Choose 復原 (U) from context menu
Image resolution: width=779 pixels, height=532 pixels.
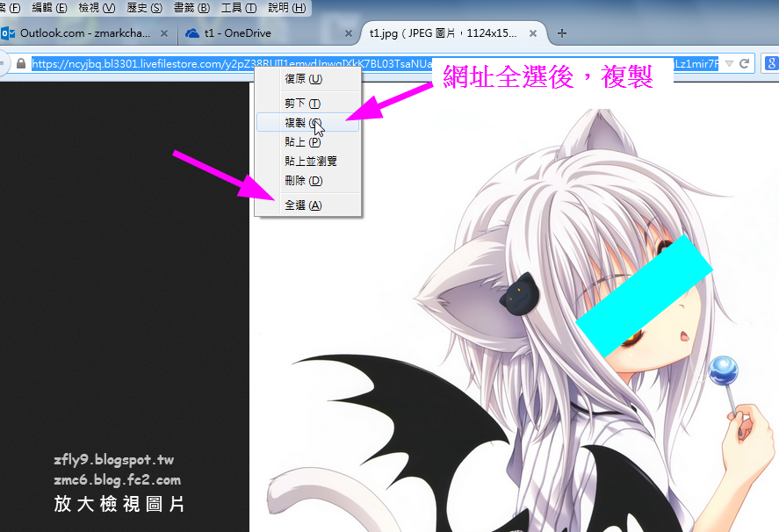[308, 79]
